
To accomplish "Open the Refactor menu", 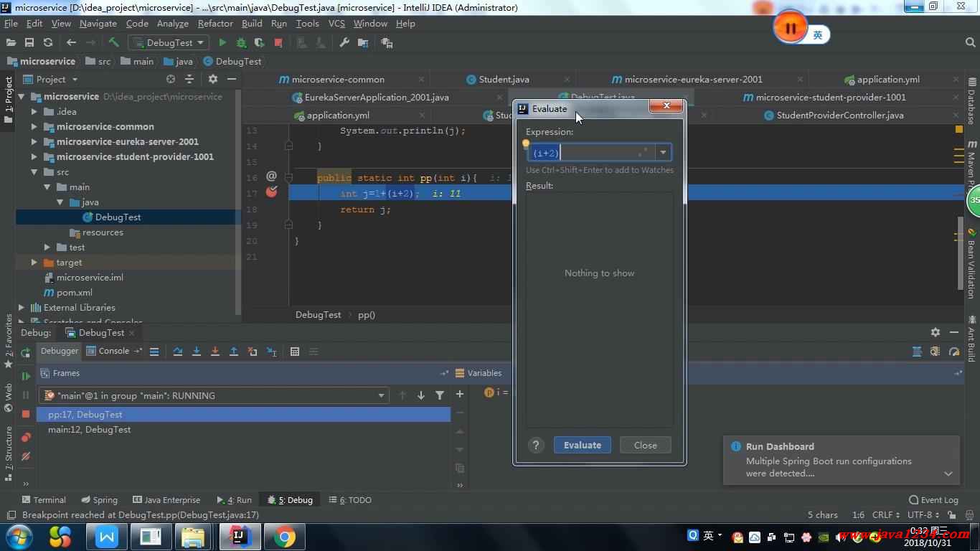I will click(x=215, y=24).
